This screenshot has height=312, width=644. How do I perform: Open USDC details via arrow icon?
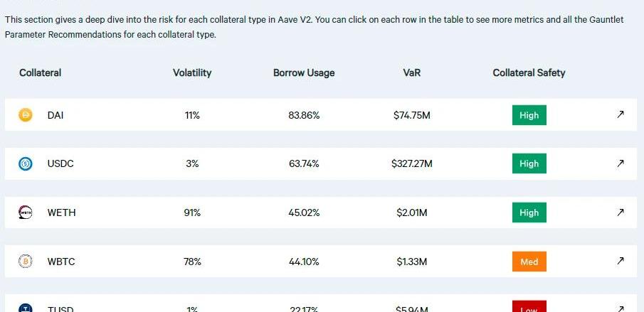click(x=621, y=163)
